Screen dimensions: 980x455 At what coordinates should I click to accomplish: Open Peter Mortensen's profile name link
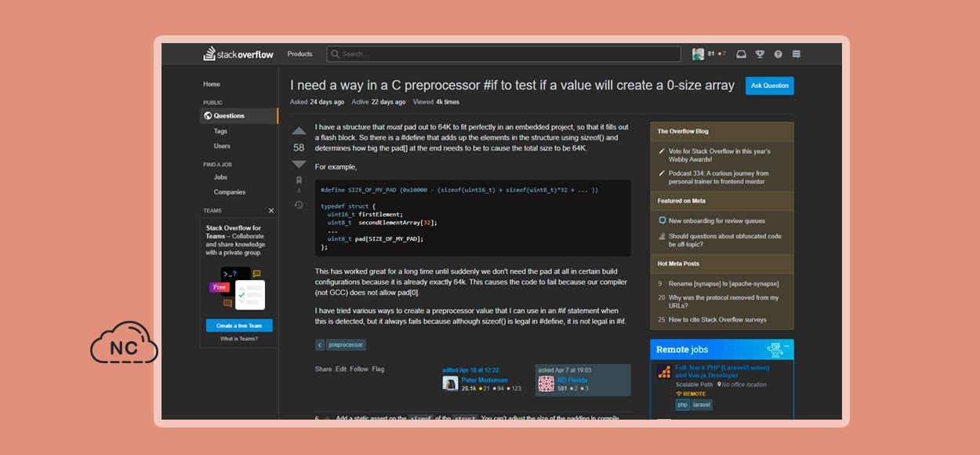click(x=485, y=380)
